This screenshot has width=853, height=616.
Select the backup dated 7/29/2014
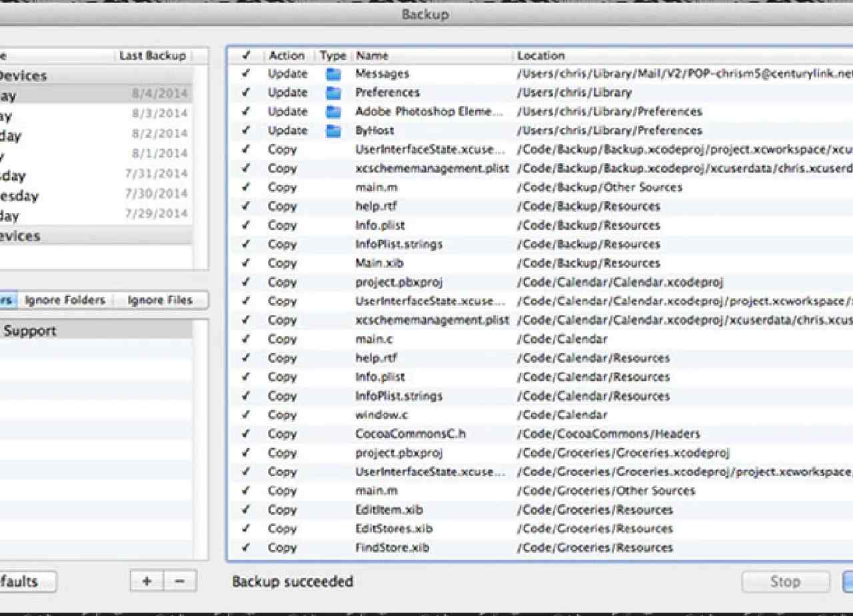point(157,214)
